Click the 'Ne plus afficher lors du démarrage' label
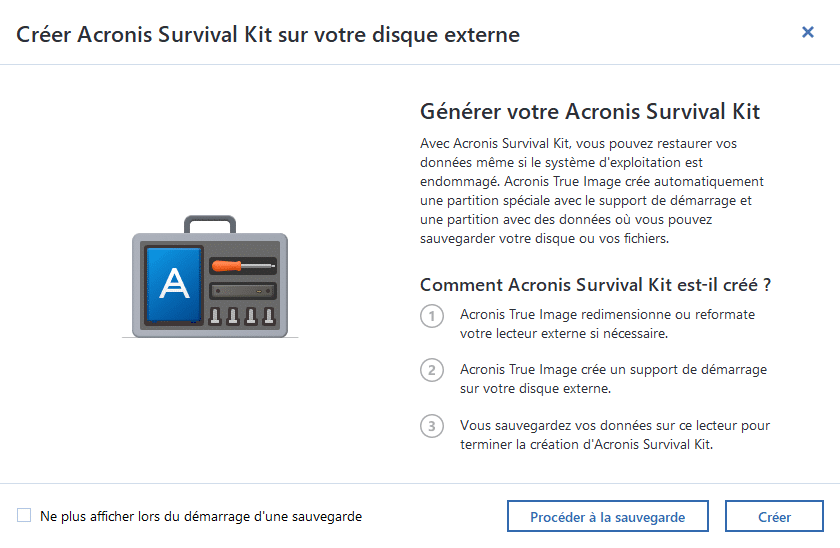 (201, 517)
